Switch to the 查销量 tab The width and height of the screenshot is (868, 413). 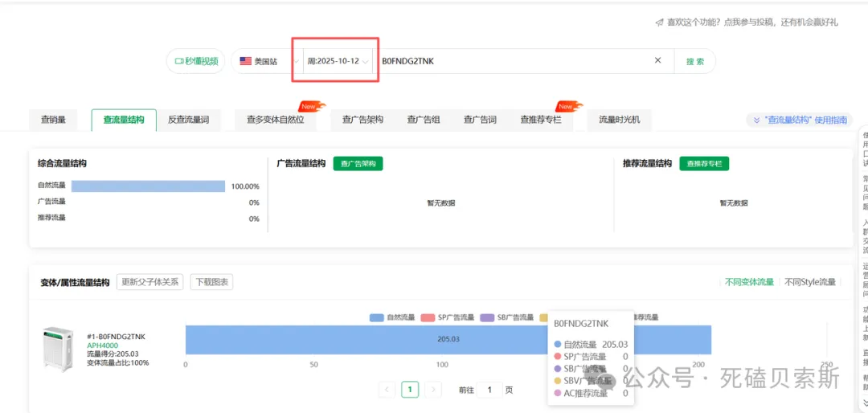(x=53, y=120)
